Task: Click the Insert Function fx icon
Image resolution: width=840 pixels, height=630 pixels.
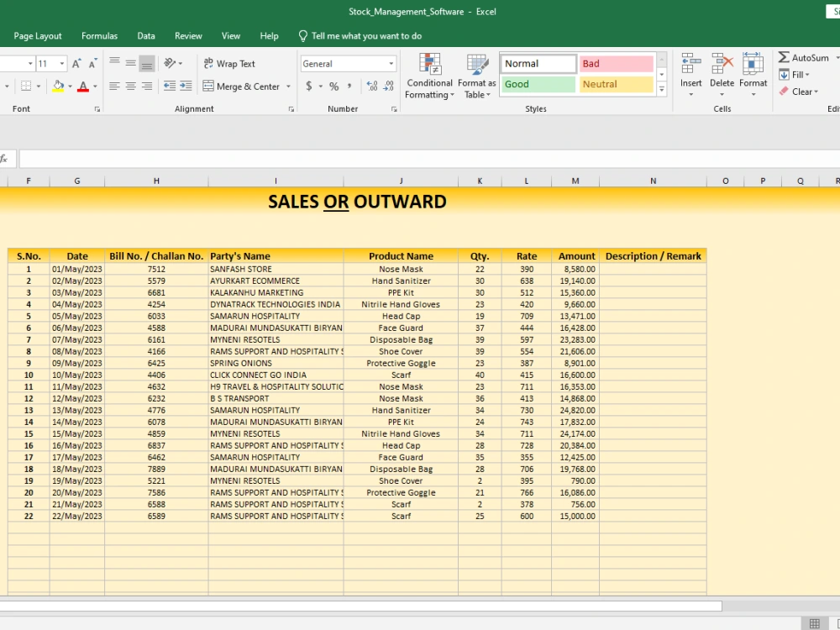Action: (x=4, y=159)
